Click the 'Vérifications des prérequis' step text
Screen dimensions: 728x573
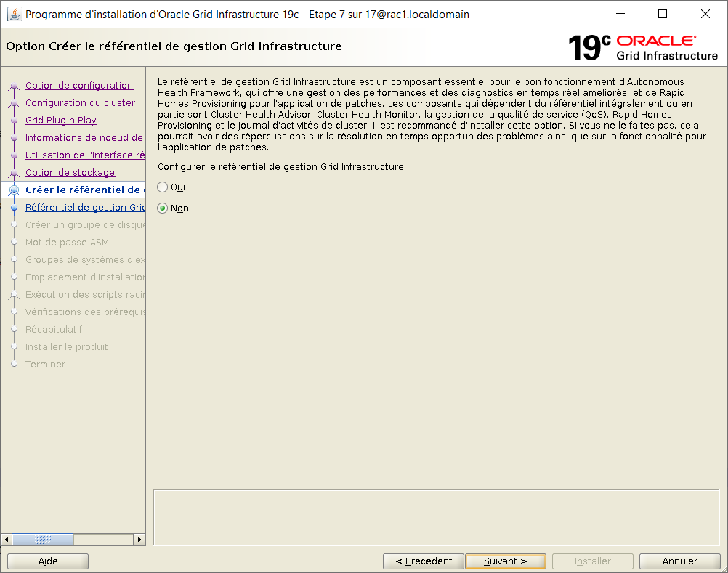click(85, 312)
